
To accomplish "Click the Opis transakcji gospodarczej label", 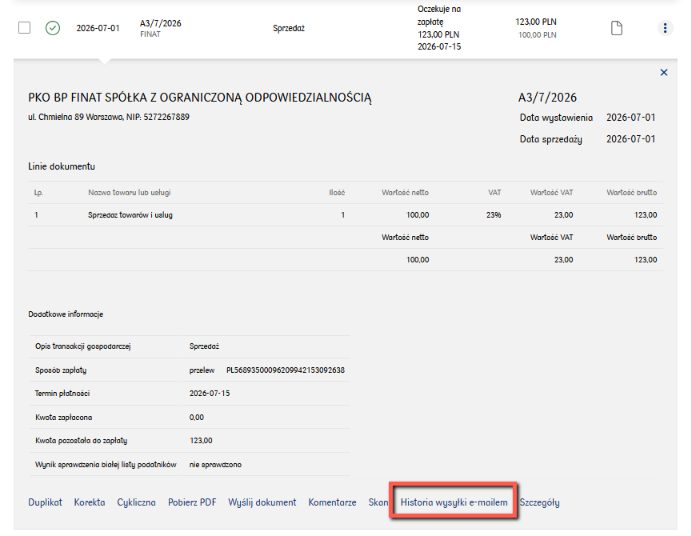I will click(x=83, y=346).
